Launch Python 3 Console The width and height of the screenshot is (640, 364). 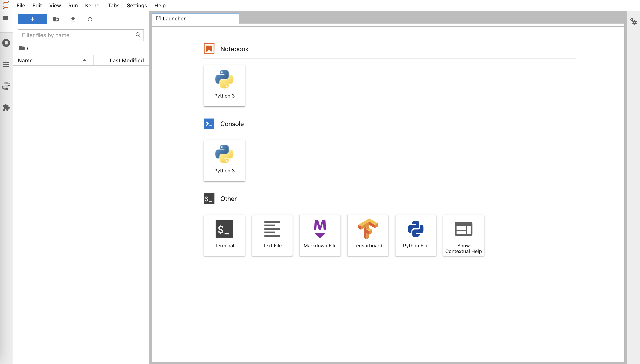click(224, 160)
